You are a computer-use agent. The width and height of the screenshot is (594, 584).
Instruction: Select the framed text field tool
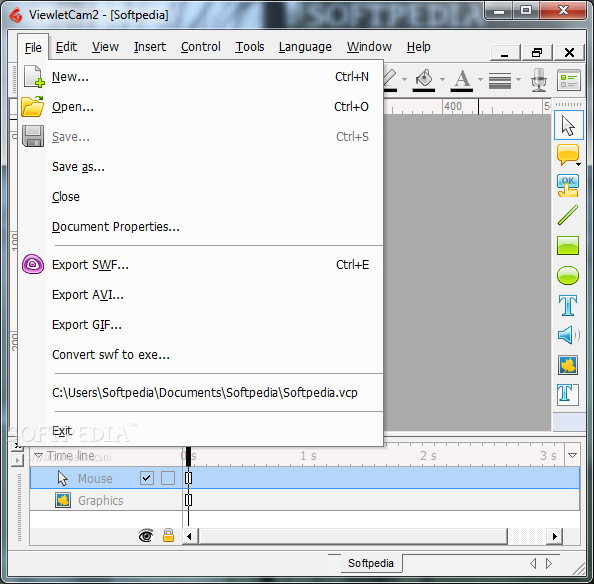click(568, 395)
